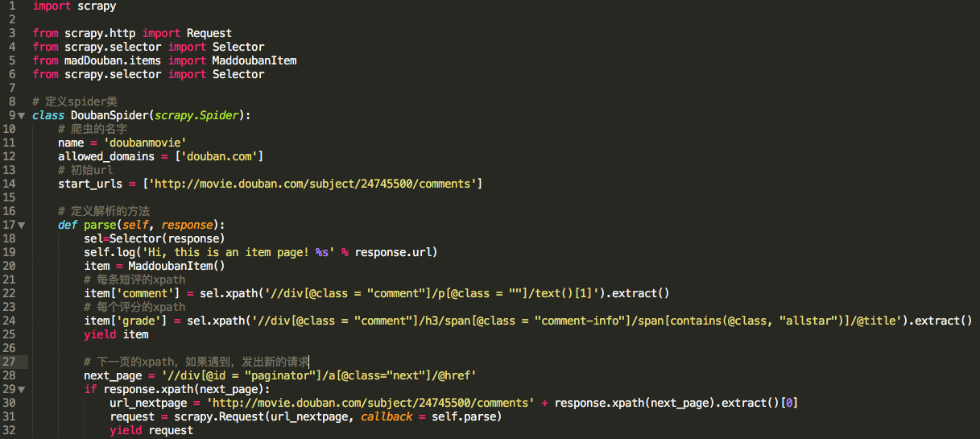Screen dimensions: 980x439
Task: Collapse the parse method fold arrow
Action: tap(22, 225)
